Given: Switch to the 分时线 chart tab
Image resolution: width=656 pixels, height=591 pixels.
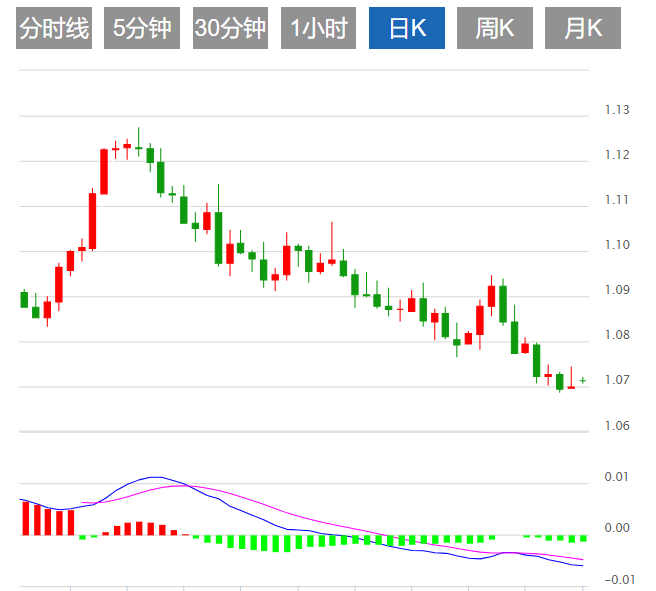Looking at the screenshot, I should point(54,28).
